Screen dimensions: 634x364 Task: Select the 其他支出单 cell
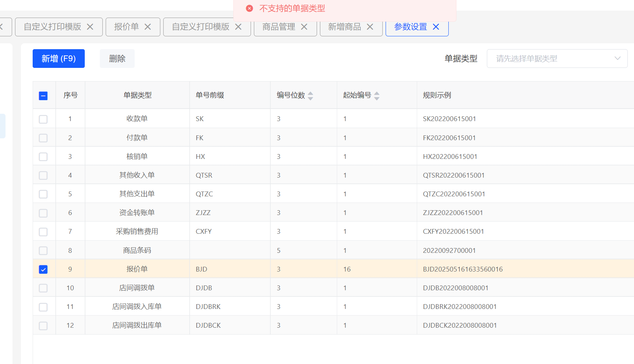tap(137, 194)
